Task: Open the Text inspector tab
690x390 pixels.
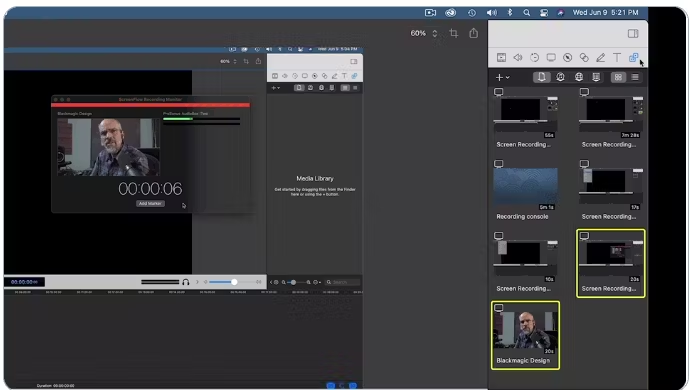Action: 617,58
